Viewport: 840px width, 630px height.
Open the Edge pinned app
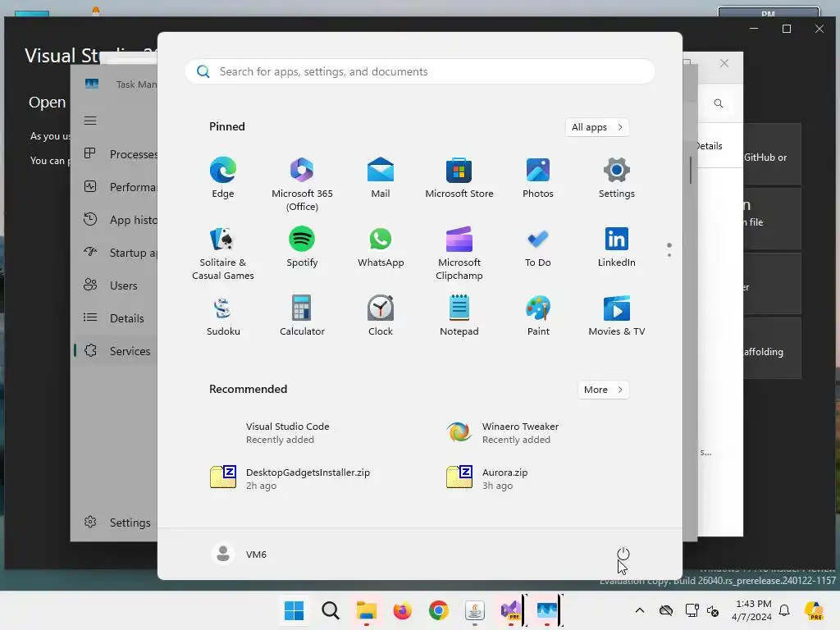pyautogui.click(x=223, y=177)
